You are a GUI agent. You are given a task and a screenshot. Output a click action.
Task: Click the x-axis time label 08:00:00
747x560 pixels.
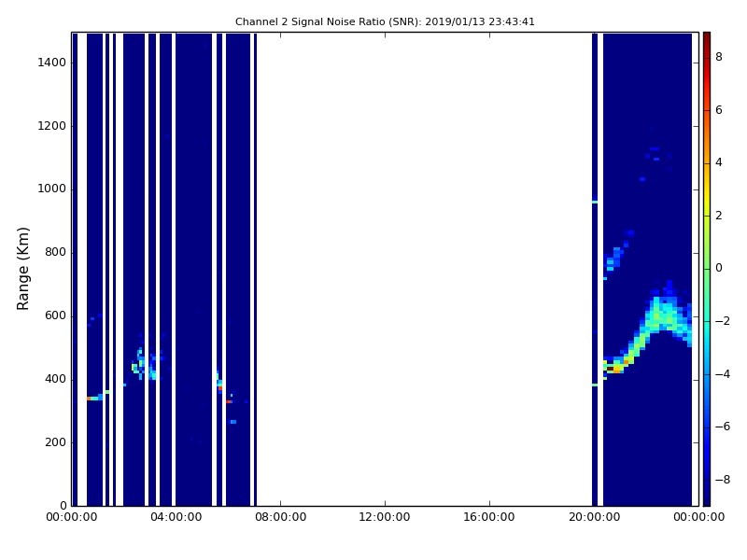tap(281, 517)
